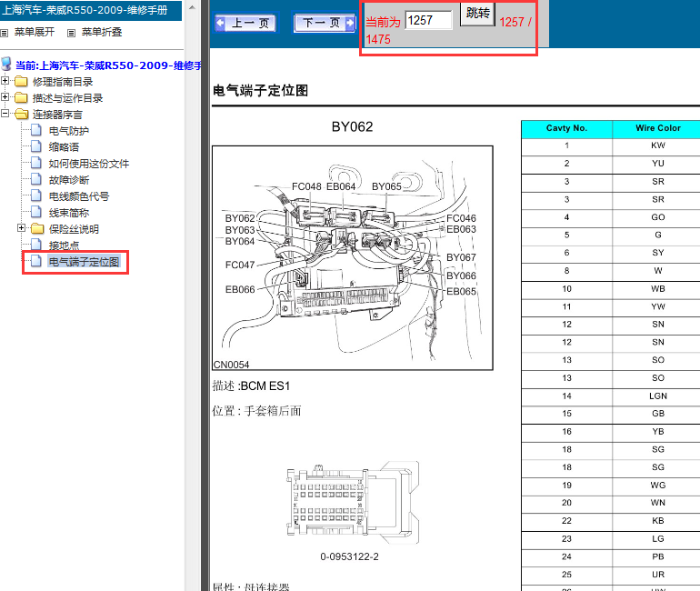Screen dimensions: 700x591
Task: Open the 电气防护 document
Action: click(69, 131)
